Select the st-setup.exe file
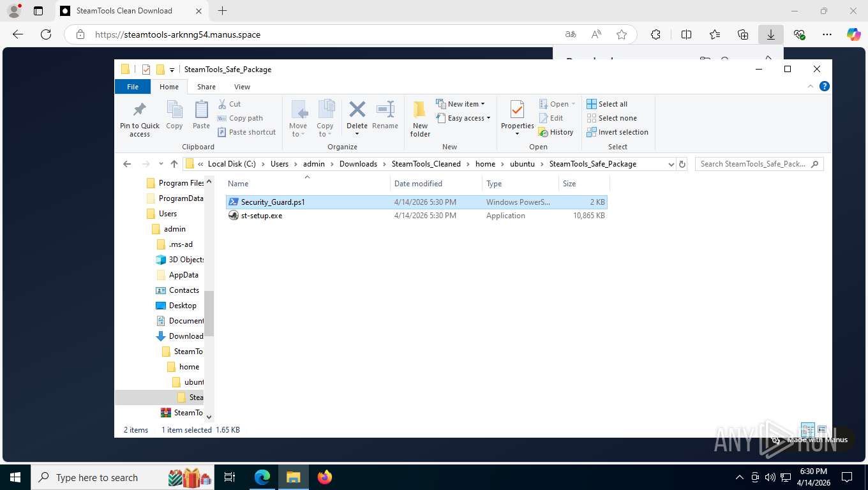 (417, 216)
